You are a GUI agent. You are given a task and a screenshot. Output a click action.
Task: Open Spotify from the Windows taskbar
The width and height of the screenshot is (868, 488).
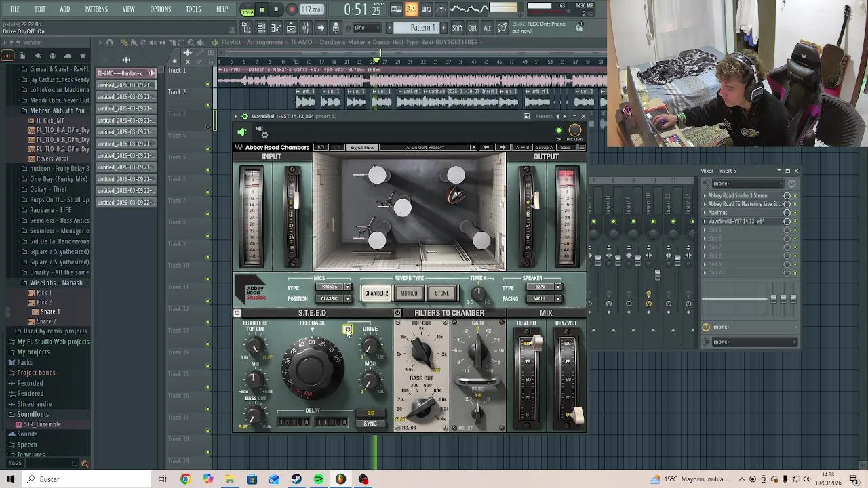[x=319, y=479]
